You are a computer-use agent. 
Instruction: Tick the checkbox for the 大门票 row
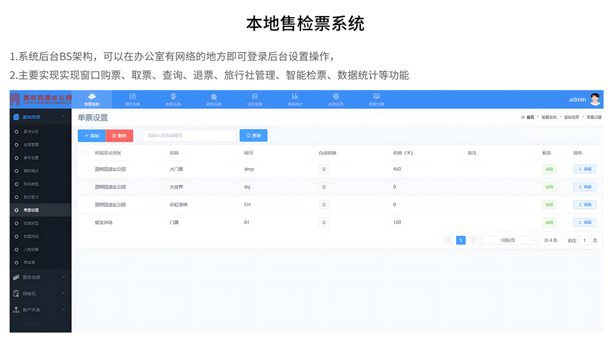coord(84,169)
